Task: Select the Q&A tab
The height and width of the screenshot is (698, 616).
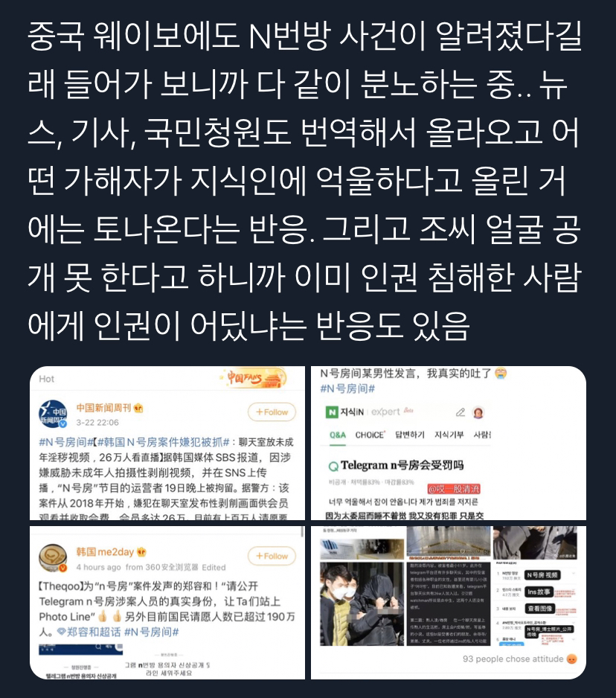Action: coord(337,435)
